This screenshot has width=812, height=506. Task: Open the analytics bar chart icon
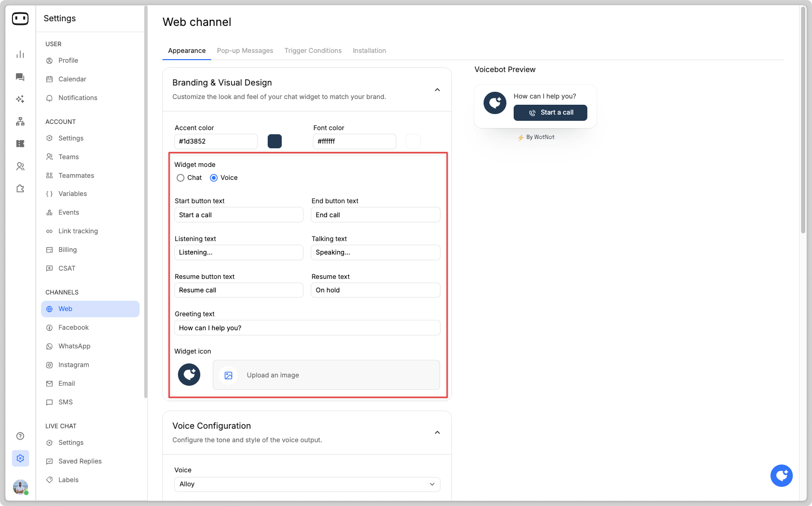click(x=20, y=54)
